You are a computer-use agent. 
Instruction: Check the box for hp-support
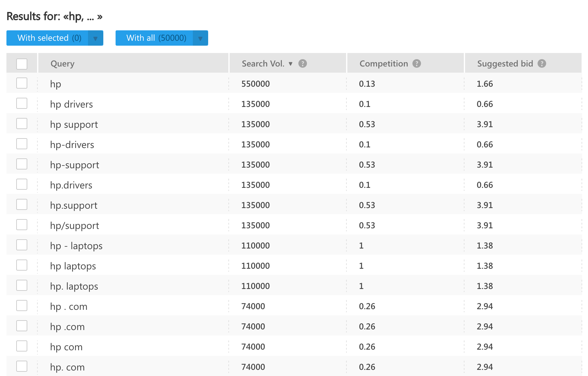tap(22, 164)
